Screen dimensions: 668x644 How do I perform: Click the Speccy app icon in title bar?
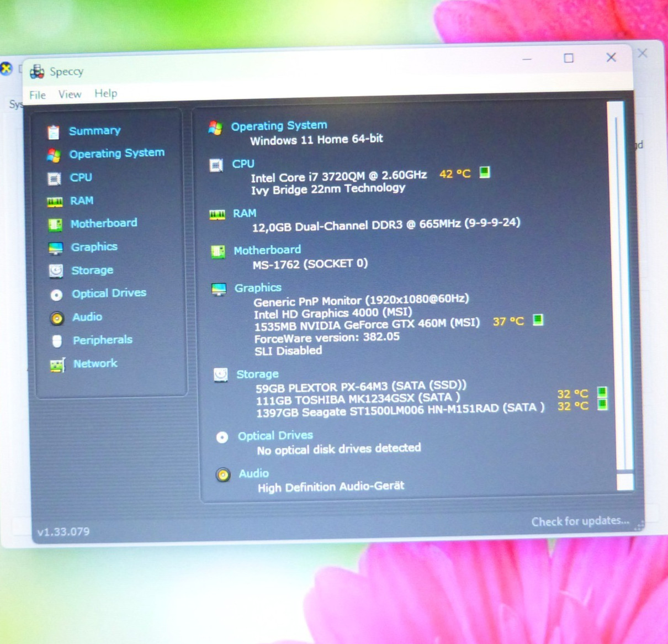[37, 71]
